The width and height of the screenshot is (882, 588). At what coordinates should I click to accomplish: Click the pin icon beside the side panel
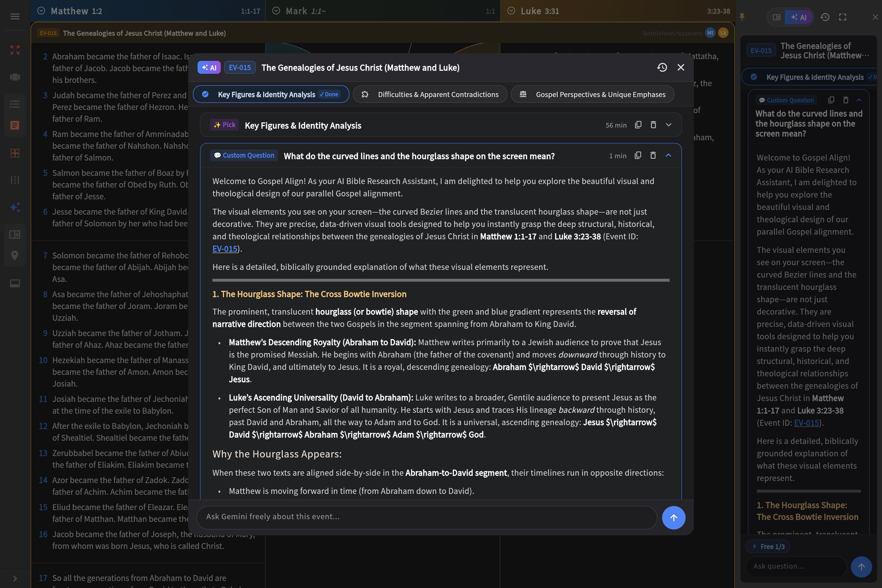[742, 17]
